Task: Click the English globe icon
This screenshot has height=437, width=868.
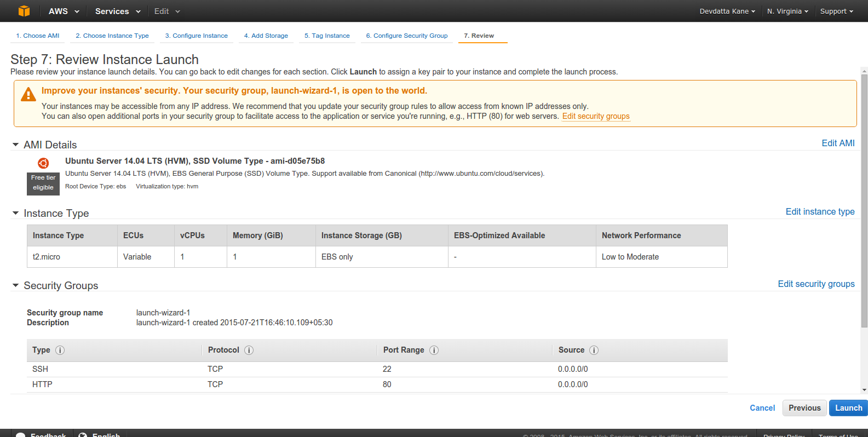Action: [83, 435]
